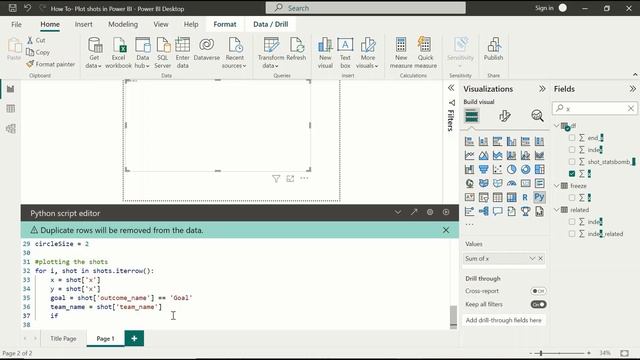Click Sign in
640x360 pixels.
click(544, 8)
